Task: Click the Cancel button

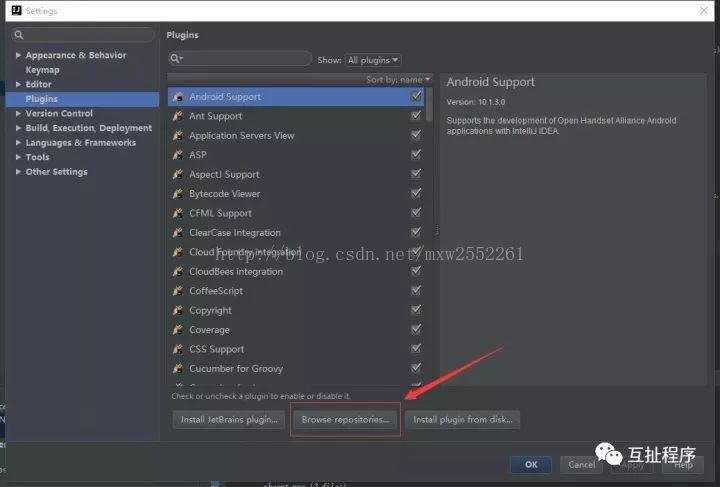Action: point(581,465)
